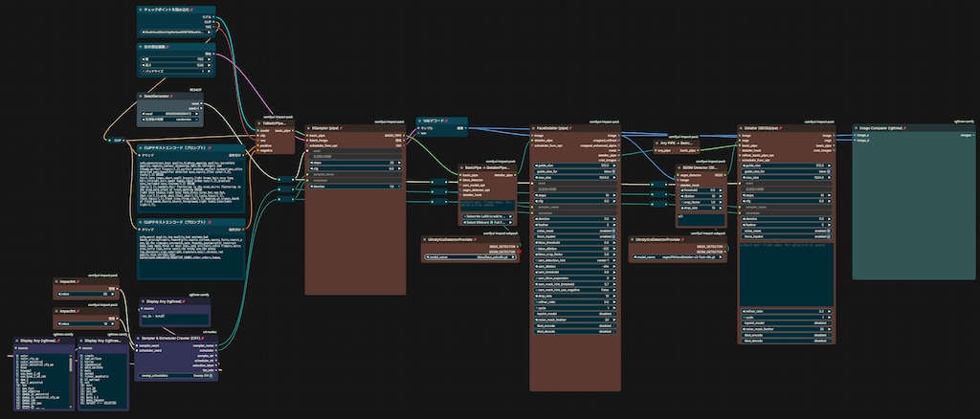Toggle tiled_encode in FaceDetailer (pipe)
Viewport: 980px width, 419px height.
point(575,325)
